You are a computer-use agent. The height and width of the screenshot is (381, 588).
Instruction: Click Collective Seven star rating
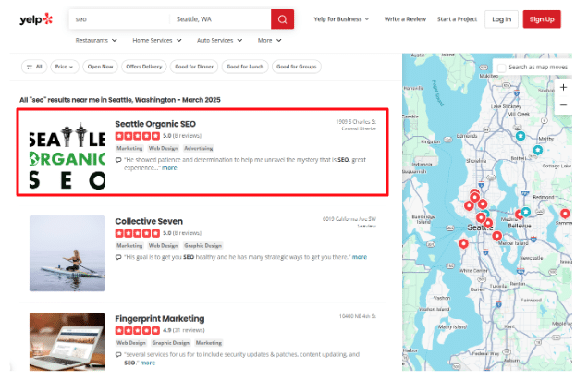coord(138,233)
